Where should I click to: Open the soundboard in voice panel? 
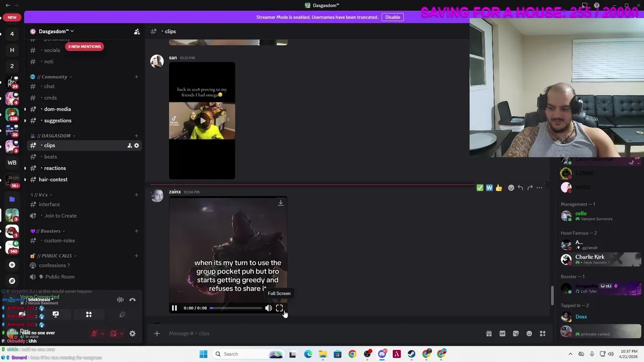coord(122,314)
